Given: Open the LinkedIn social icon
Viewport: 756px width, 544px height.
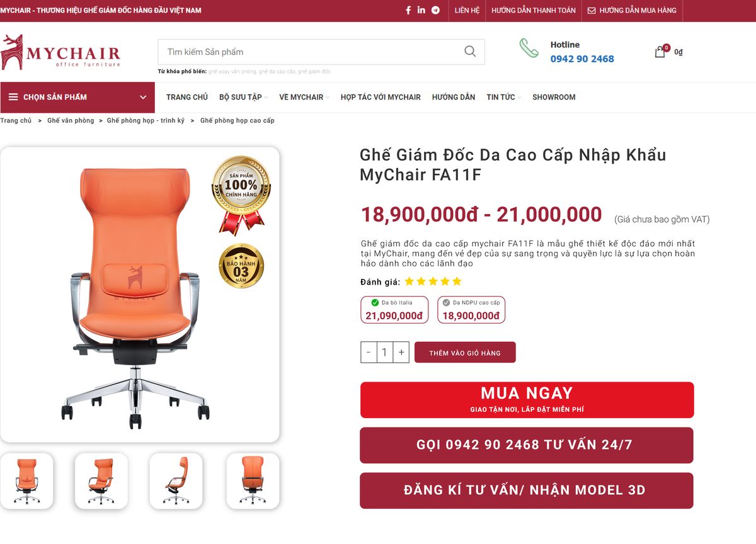Looking at the screenshot, I should (x=421, y=10).
